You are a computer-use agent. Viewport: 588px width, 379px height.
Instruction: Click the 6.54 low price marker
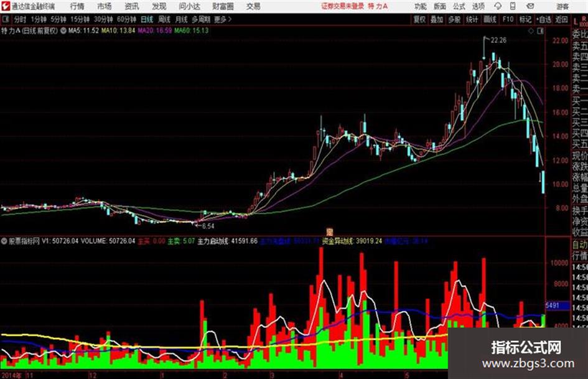tap(208, 226)
